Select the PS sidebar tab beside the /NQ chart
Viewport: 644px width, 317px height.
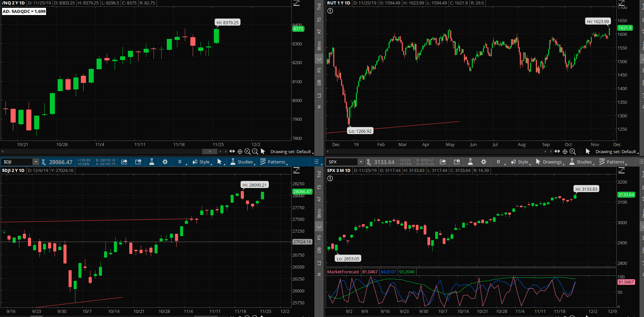pyautogui.click(x=319, y=70)
